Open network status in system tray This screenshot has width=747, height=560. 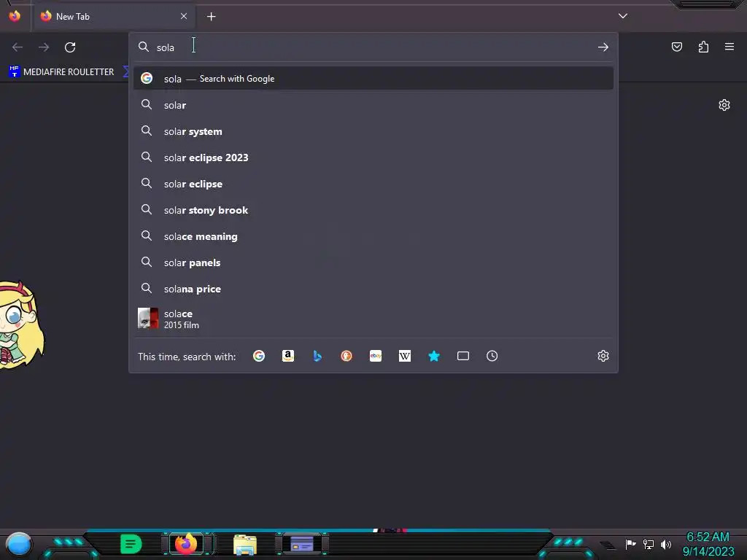click(649, 544)
